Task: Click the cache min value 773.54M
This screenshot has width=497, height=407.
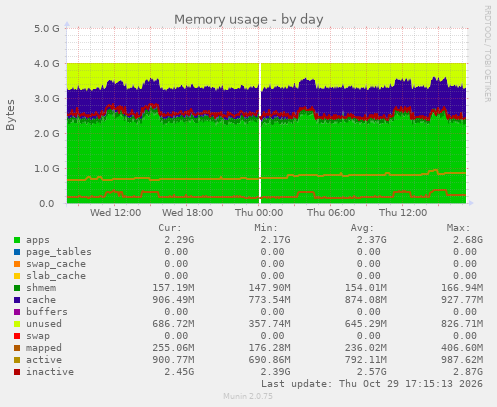Action: pyautogui.click(x=269, y=300)
